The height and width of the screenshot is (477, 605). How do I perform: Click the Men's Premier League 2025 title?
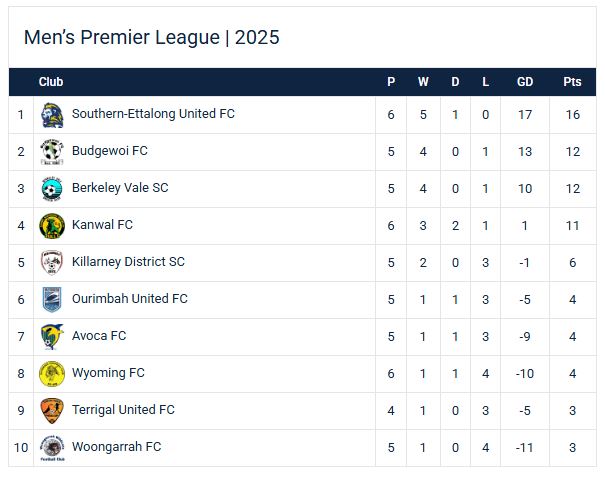tap(151, 38)
